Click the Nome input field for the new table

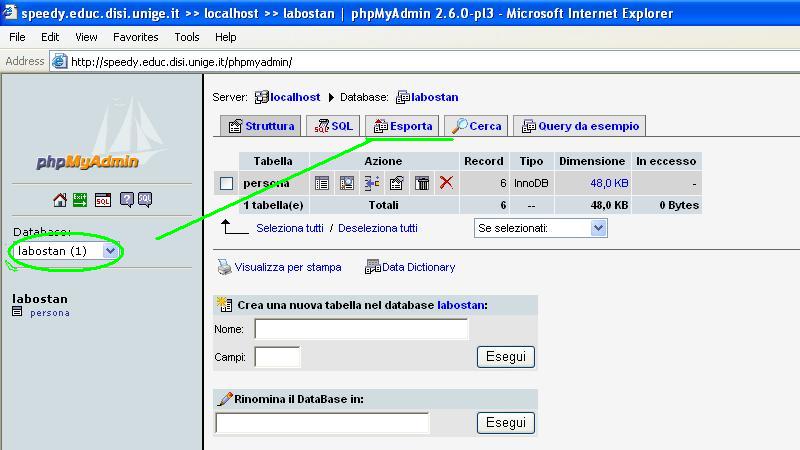361,329
